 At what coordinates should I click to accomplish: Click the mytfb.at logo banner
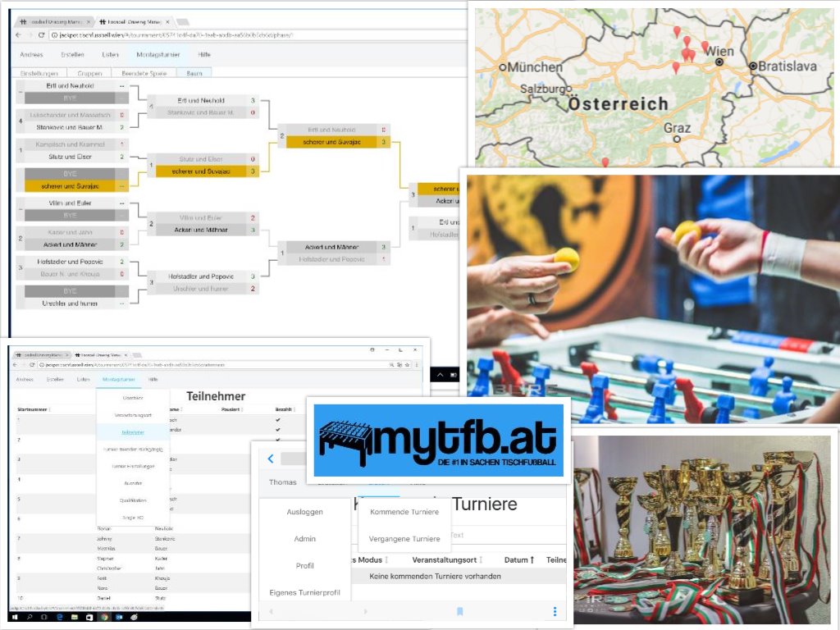tap(438, 441)
